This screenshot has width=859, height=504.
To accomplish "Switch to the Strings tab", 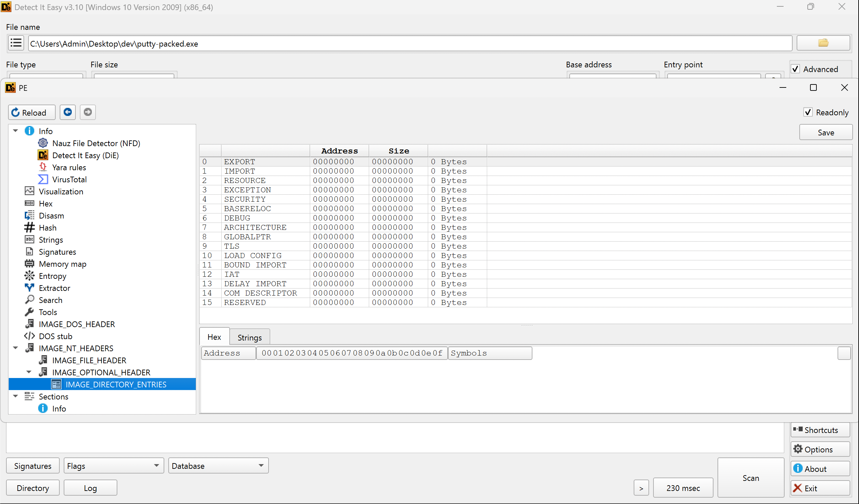I will pyautogui.click(x=249, y=338).
